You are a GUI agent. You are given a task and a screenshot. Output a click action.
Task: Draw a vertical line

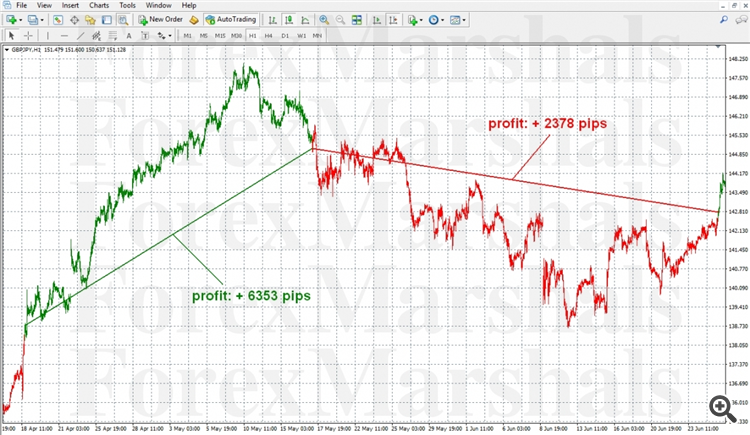coord(48,36)
